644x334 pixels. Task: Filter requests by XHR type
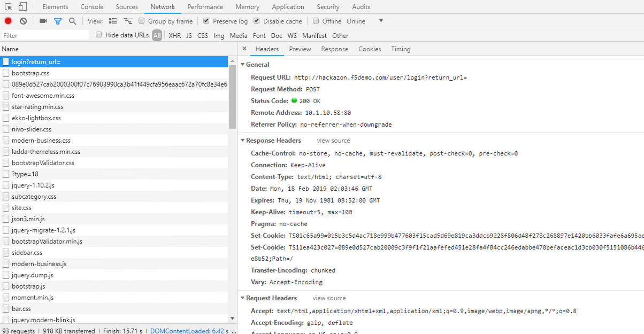click(x=174, y=36)
